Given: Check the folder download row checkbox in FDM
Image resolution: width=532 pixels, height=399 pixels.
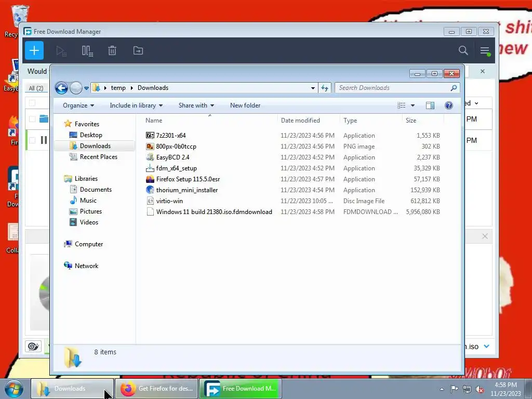Looking at the screenshot, I should [32, 119].
